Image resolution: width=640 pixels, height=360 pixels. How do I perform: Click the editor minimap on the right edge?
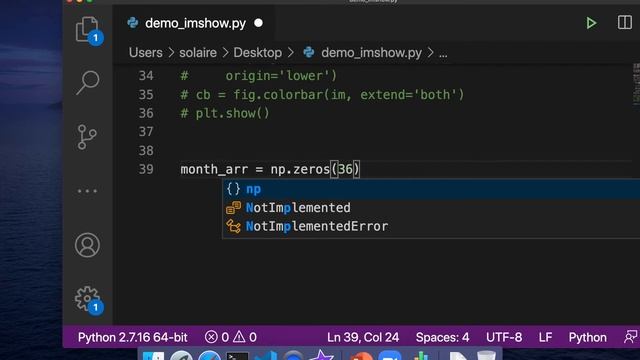point(636,84)
